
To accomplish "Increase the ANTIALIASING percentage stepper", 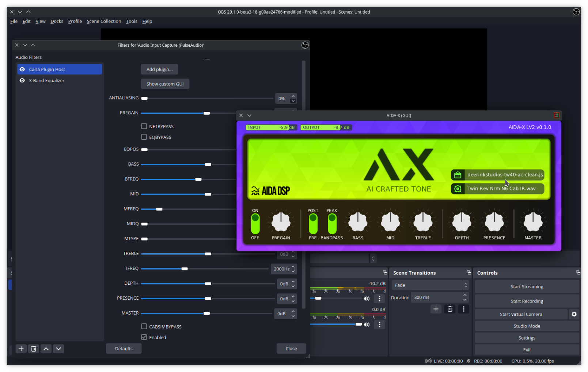I will (x=293, y=97).
